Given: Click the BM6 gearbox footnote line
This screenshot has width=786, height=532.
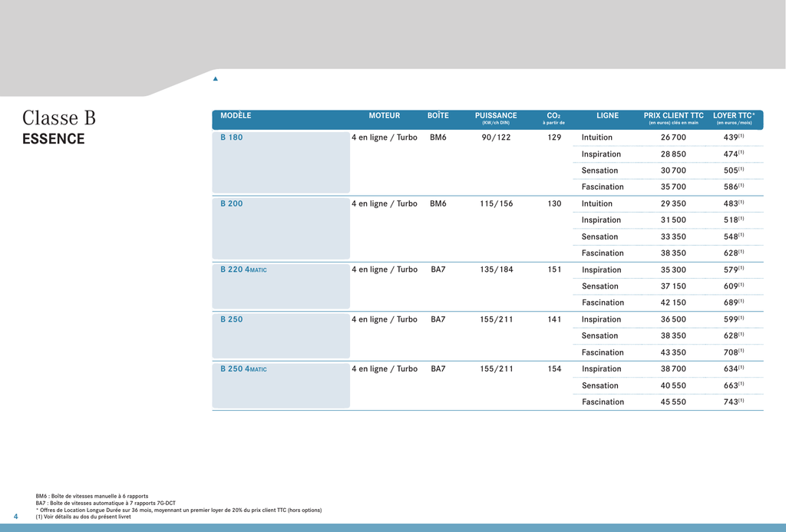Looking at the screenshot, I should pyautogui.click(x=92, y=497).
